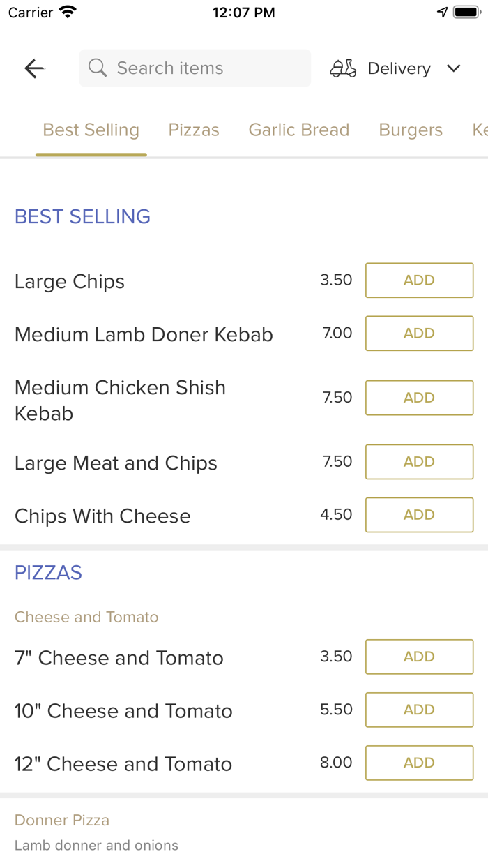Add Large Chips to the order
The height and width of the screenshot is (868, 488).
[x=419, y=280]
